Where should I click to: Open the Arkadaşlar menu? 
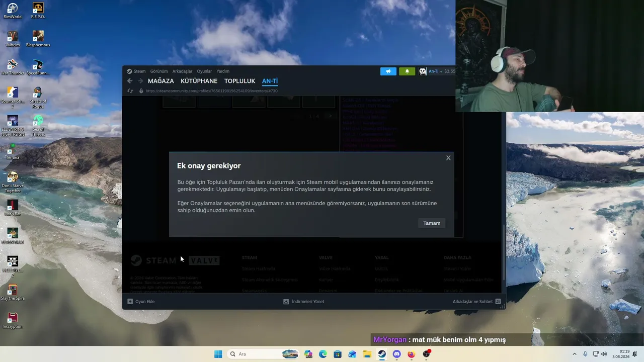pos(182,71)
